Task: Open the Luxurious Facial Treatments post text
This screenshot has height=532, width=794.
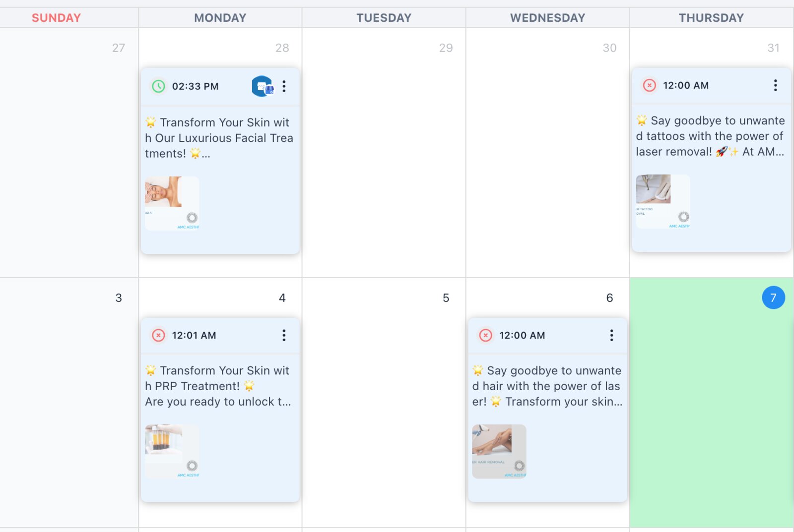Action: [x=219, y=138]
